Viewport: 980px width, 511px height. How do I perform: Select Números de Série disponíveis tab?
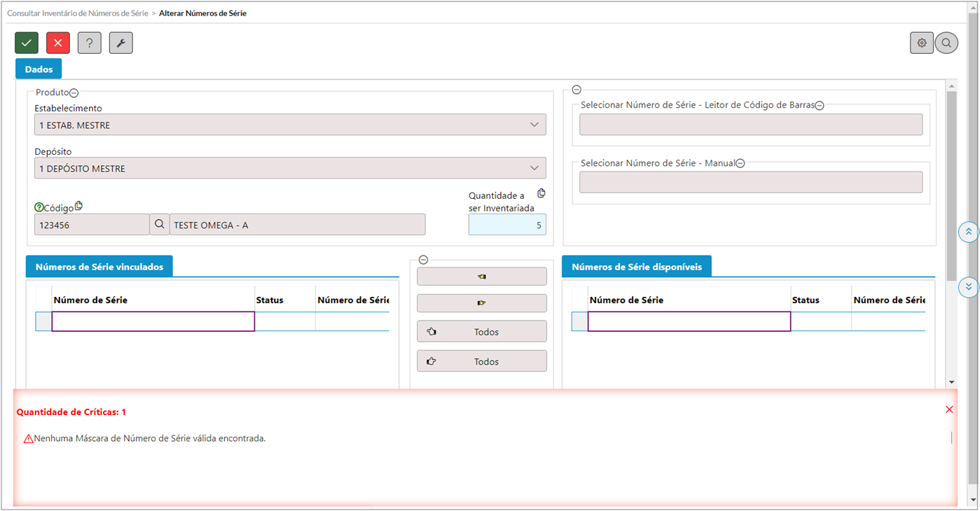coord(637,267)
